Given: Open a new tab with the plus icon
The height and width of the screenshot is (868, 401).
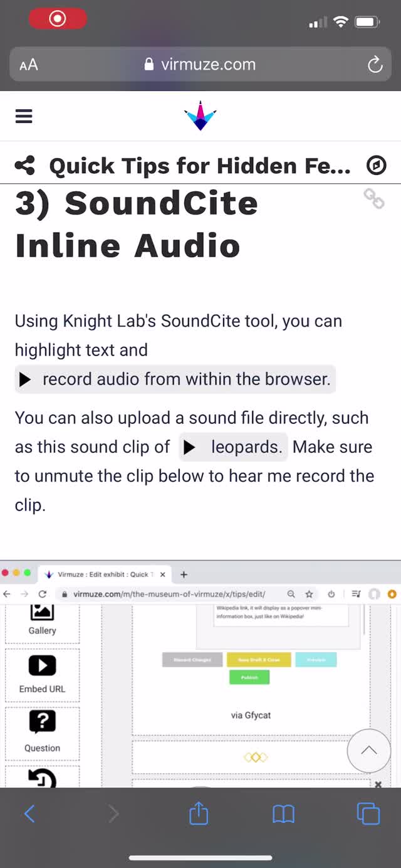Looking at the screenshot, I should coord(184,574).
